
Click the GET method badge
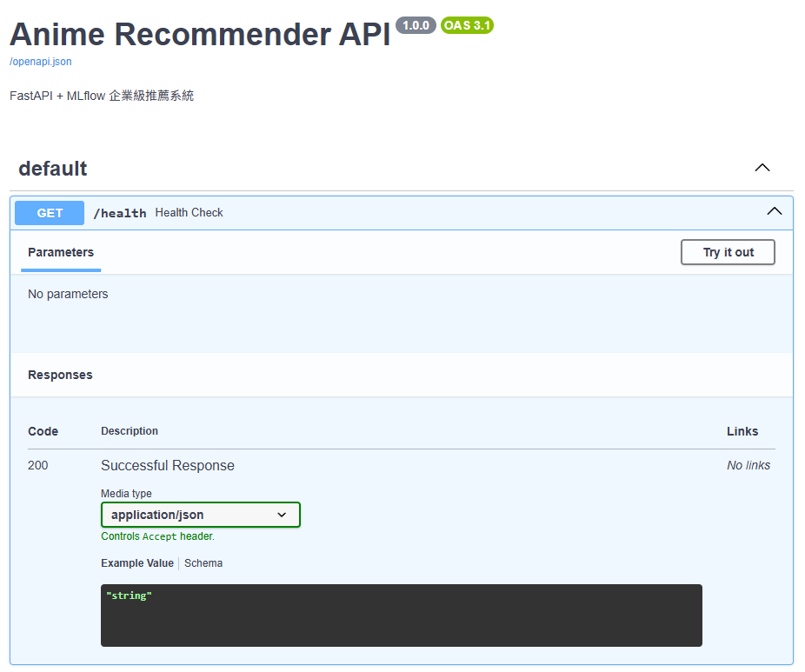coord(50,213)
